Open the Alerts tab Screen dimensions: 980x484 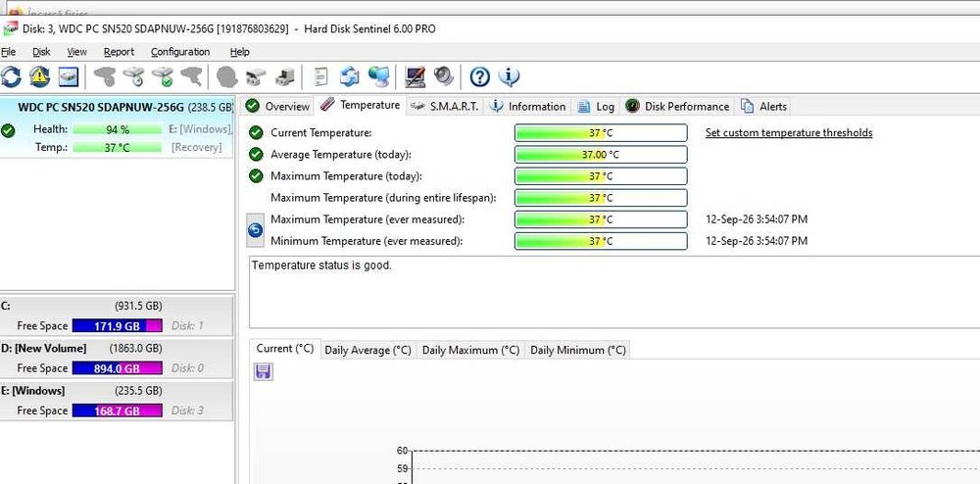coord(763,106)
